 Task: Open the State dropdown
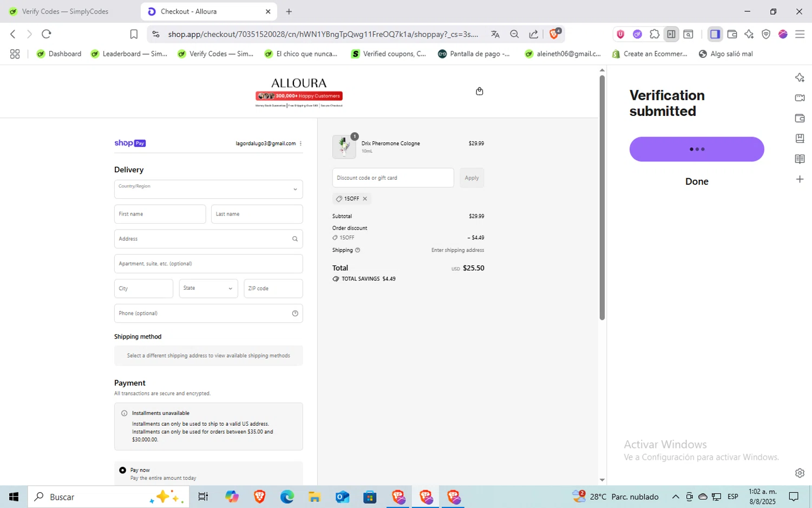pyautogui.click(x=208, y=289)
